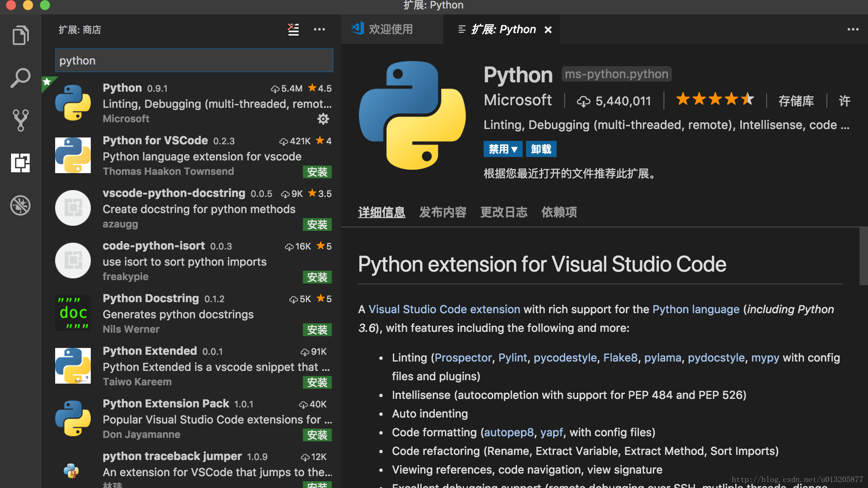
Task: Open sidebar more actions ellipsis menu
Action: [319, 29]
